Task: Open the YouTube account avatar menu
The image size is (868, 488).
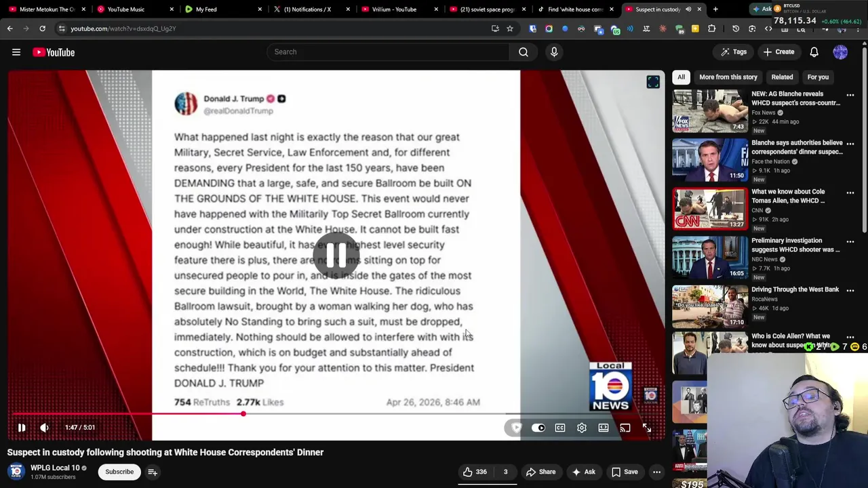Action: [840, 52]
